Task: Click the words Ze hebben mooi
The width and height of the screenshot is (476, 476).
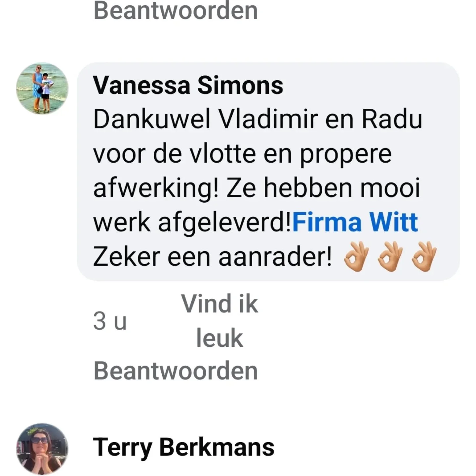Action: click(x=323, y=187)
